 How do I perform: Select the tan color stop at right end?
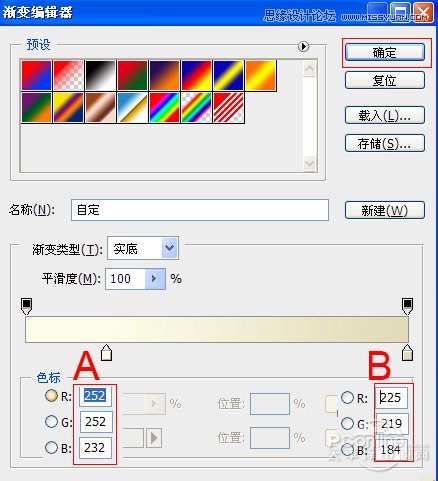pyautogui.click(x=407, y=353)
